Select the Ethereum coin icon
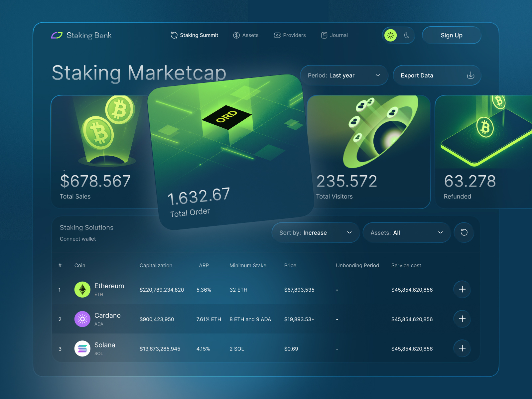 click(82, 289)
